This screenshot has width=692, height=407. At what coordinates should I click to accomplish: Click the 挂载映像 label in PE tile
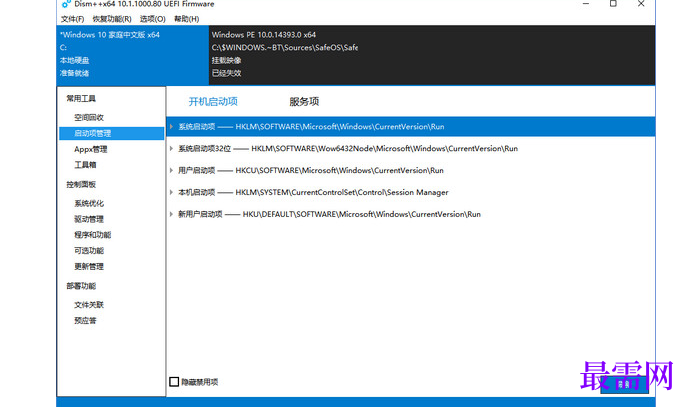pos(226,60)
